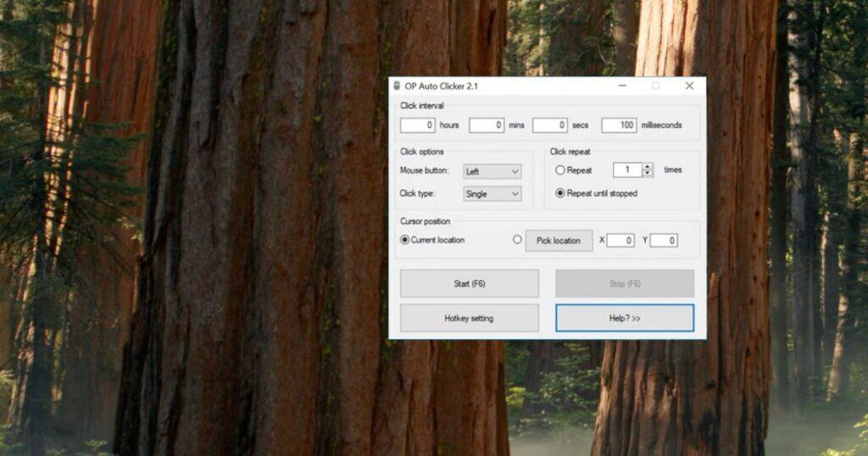Select the radio button beside Pick location
The image size is (868, 456).
point(517,240)
